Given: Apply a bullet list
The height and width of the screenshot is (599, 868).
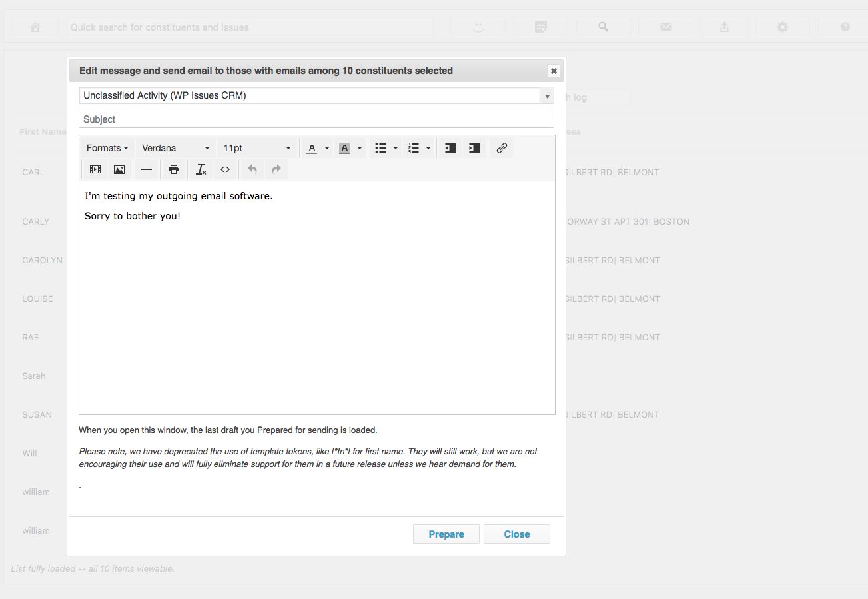Looking at the screenshot, I should (x=381, y=148).
